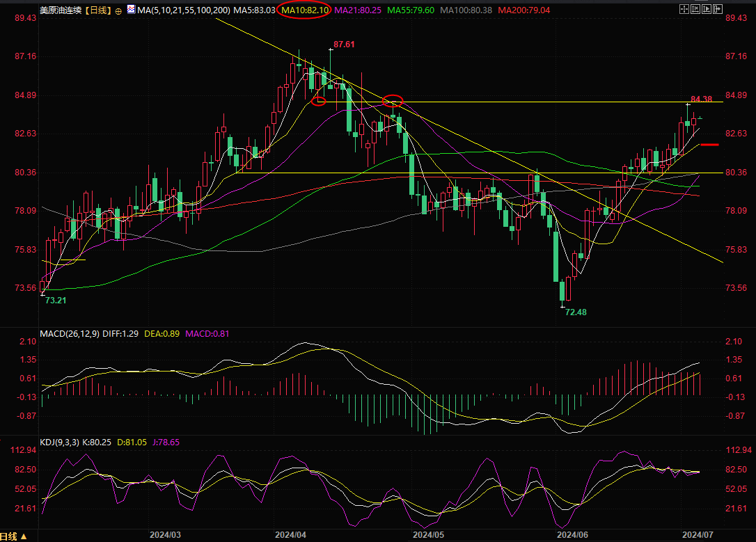The width and height of the screenshot is (756, 542).
Task: Select the circled MA10:82.10 label
Action: click(x=305, y=11)
